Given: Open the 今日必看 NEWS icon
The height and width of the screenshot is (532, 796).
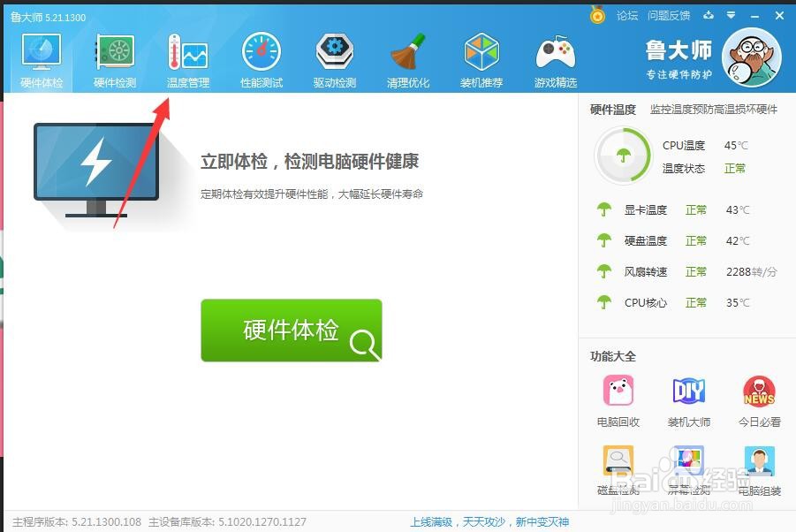Looking at the screenshot, I should tap(759, 391).
